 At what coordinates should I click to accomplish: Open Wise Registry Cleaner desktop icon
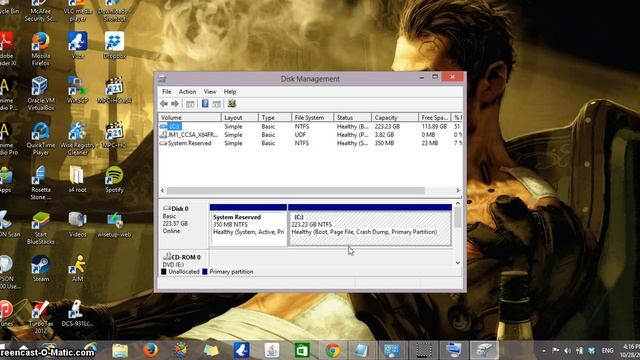pyautogui.click(x=78, y=138)
